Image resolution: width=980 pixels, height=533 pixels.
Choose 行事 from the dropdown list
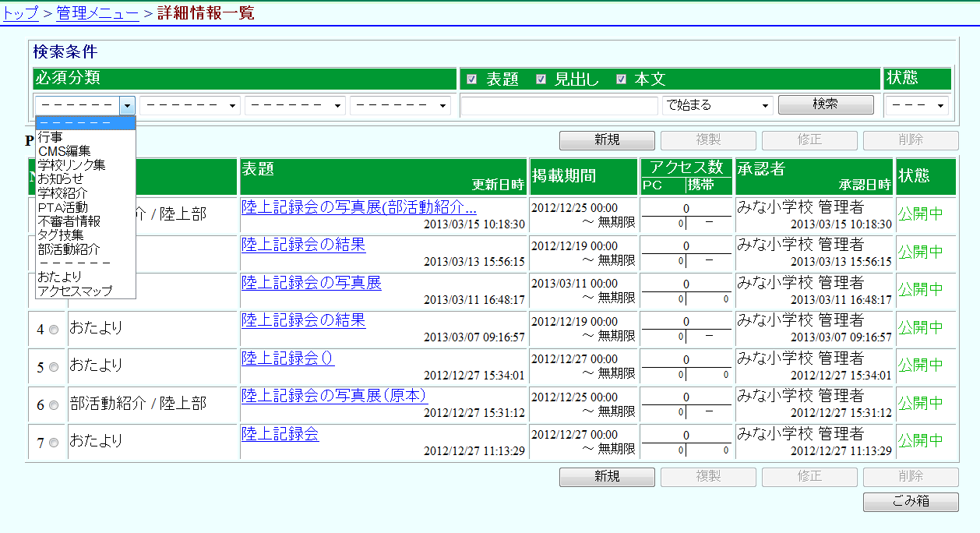tap(86, 137)
